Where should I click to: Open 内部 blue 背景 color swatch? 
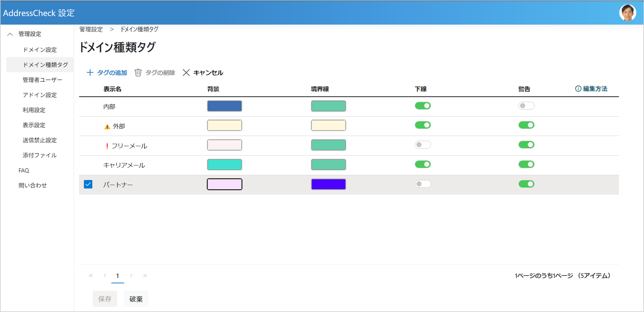pos(224,106)
